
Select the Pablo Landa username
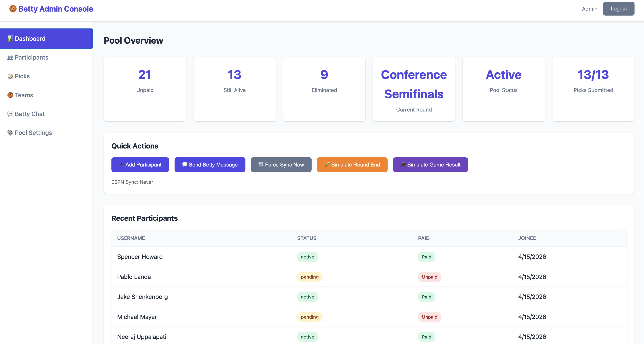[x=134, y=277]
